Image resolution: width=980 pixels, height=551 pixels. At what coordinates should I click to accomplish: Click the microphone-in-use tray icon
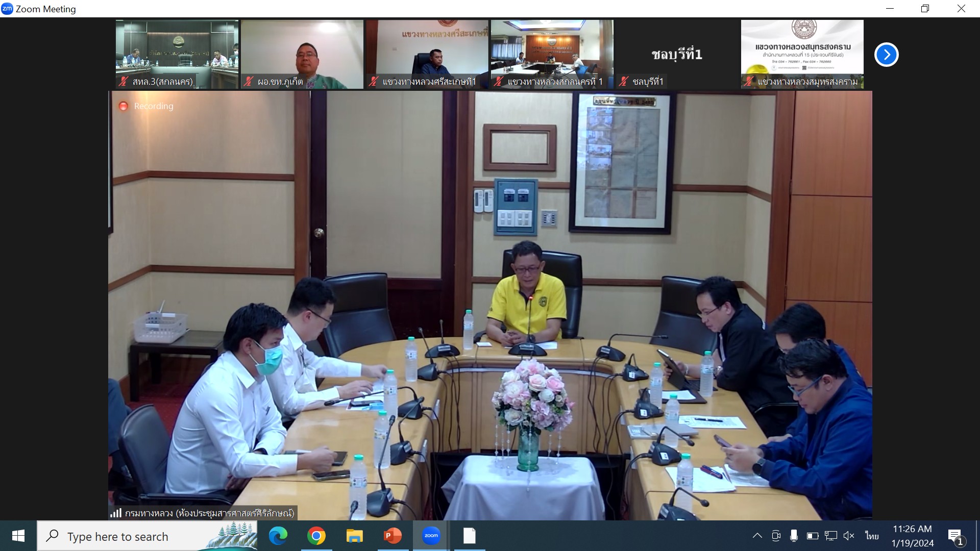(794, 536)
